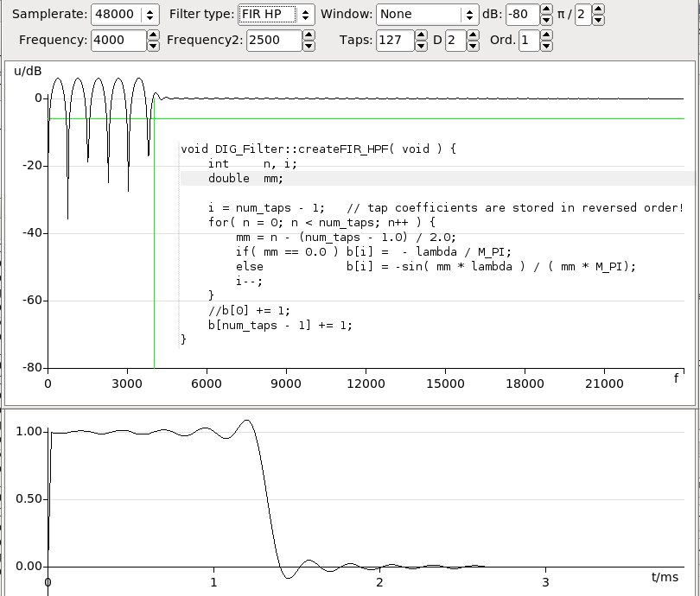
Task: Open the Filter type dropdown
Action: click(305, 15)
